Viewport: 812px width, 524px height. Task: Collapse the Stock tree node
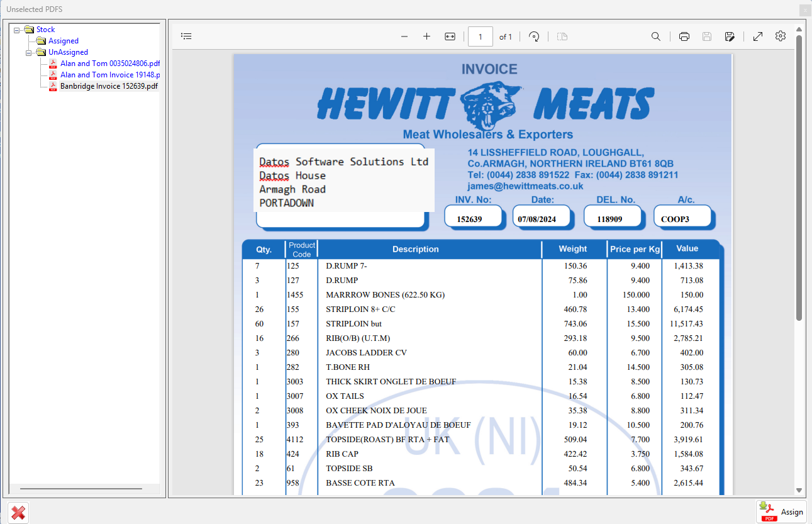tap(17, 30)
